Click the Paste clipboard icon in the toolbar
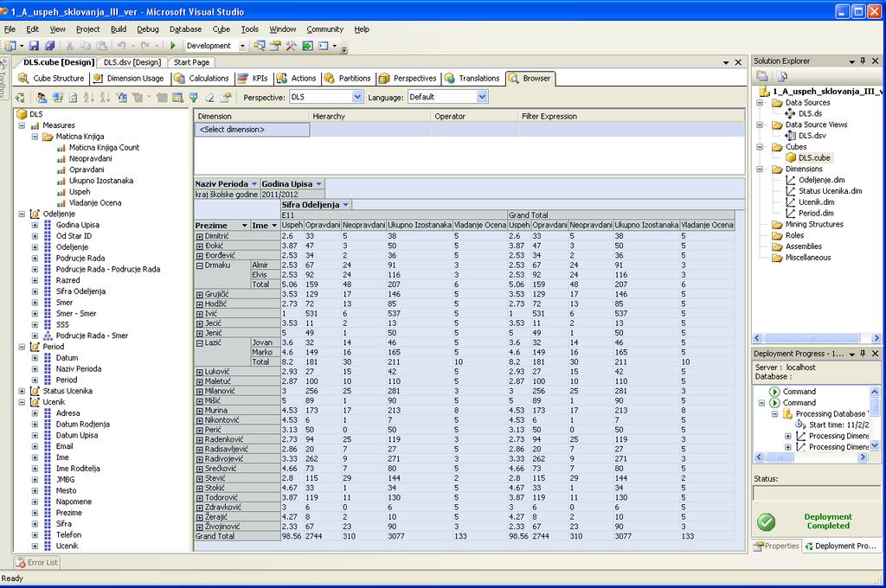 click(x=102, y=46)
